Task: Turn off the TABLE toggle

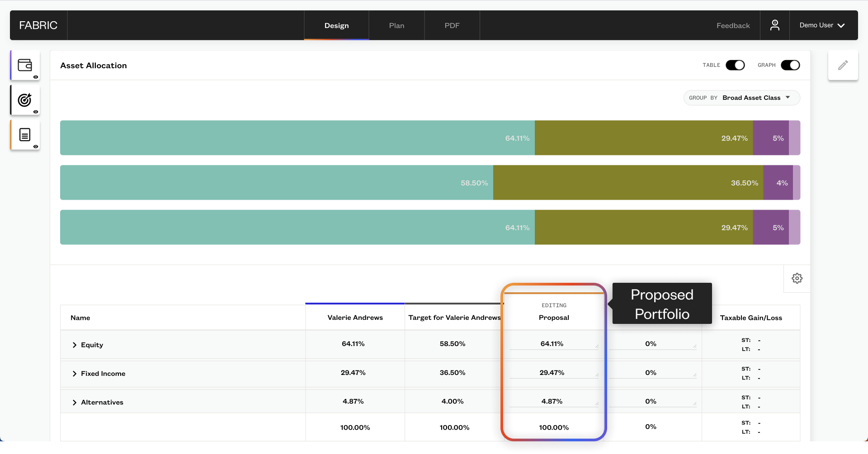Action: pyautogui.click(x=735, y=65)
